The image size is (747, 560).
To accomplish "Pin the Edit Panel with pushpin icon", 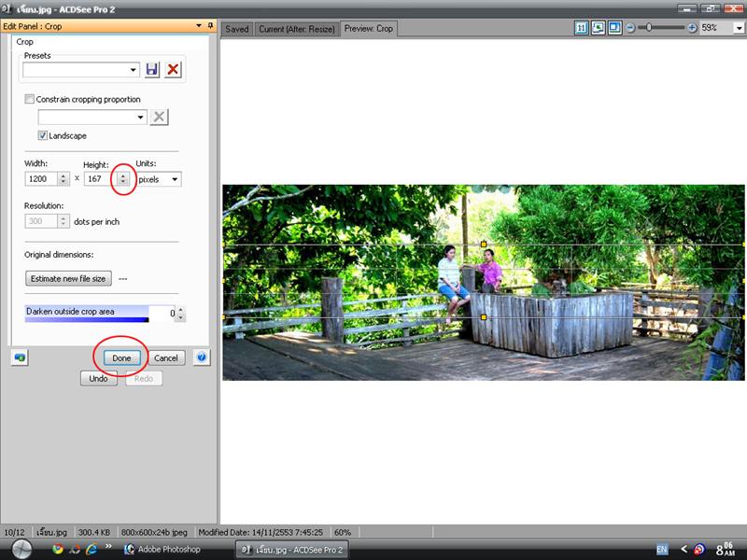I will click(210, 26).
